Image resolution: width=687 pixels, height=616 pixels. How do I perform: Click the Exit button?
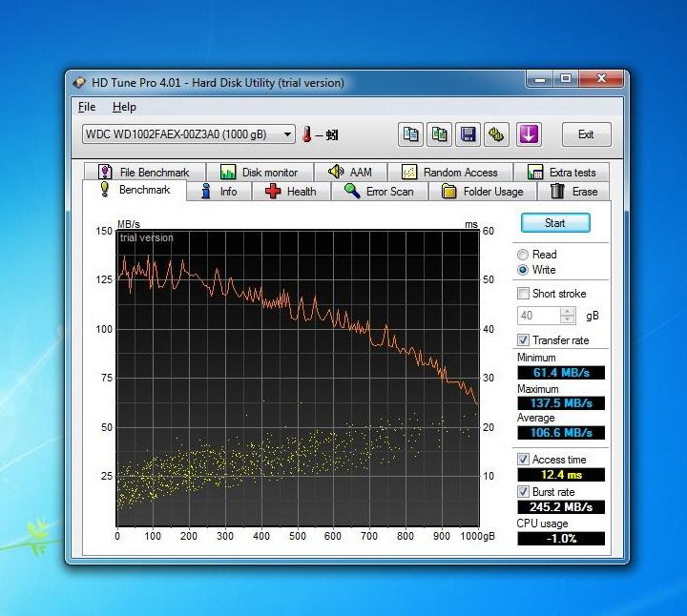point(586,134)
